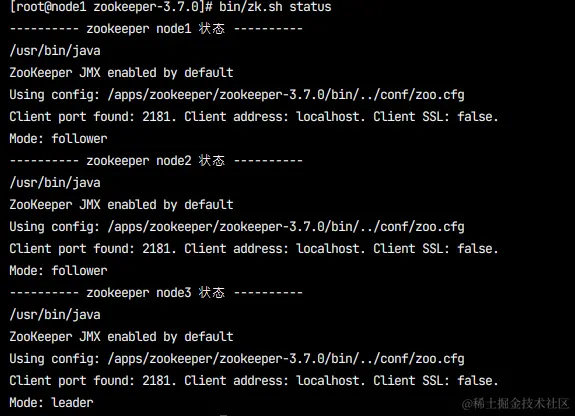Click node2's 'Mode: follower' line
The height and width of the screenshot is (416, 575).
[58, 271]
